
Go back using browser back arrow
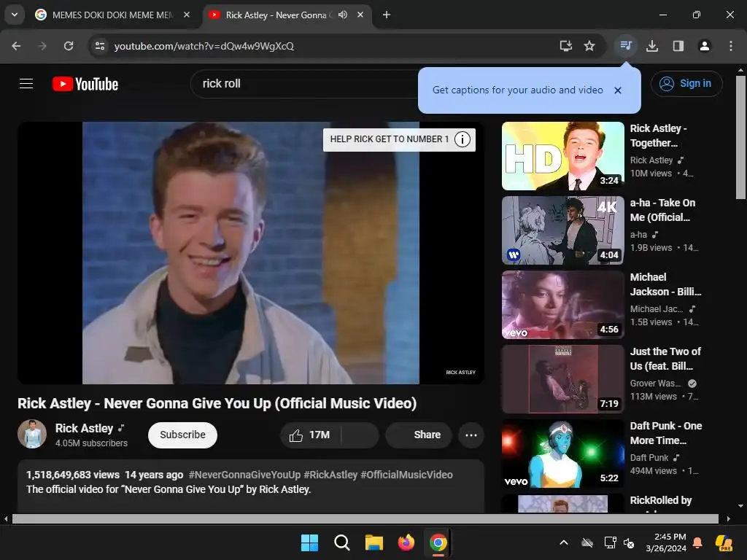click(x=16, y=46)
